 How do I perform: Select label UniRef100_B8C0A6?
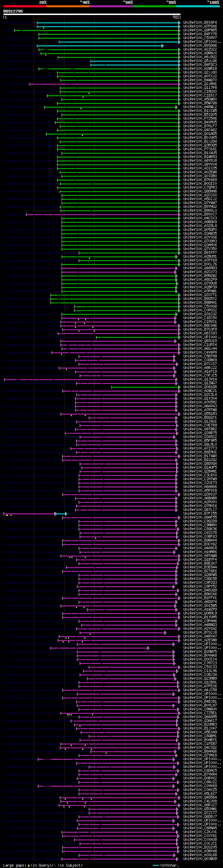click(x=200, y=326)
